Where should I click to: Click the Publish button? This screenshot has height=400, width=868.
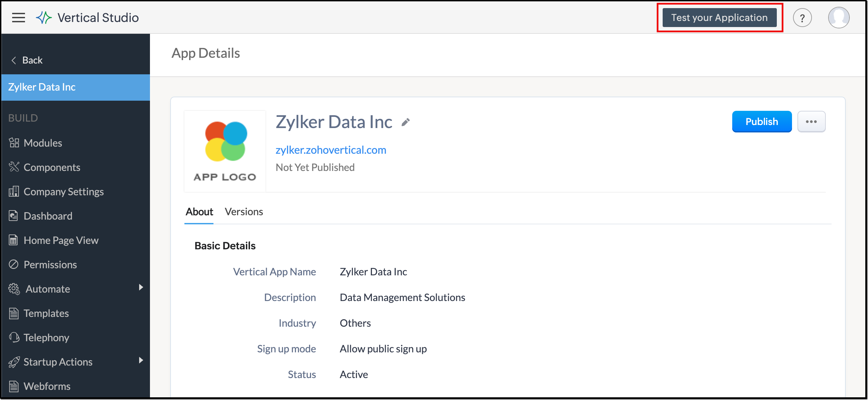[762, 122]
